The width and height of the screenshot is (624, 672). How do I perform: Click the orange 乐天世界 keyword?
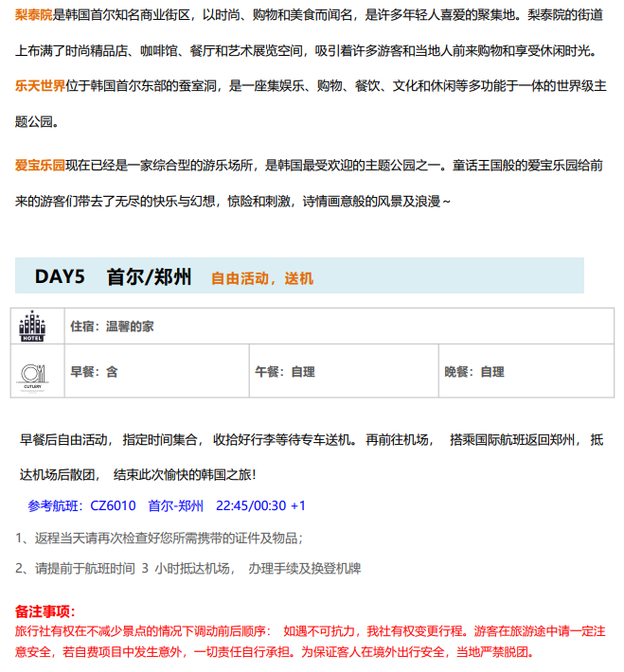(x=40, y=86)
